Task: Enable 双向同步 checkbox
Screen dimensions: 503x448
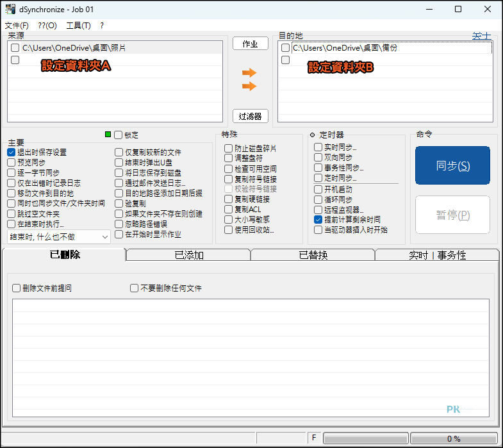Action: pyautogui.click(x=318, y=158)
